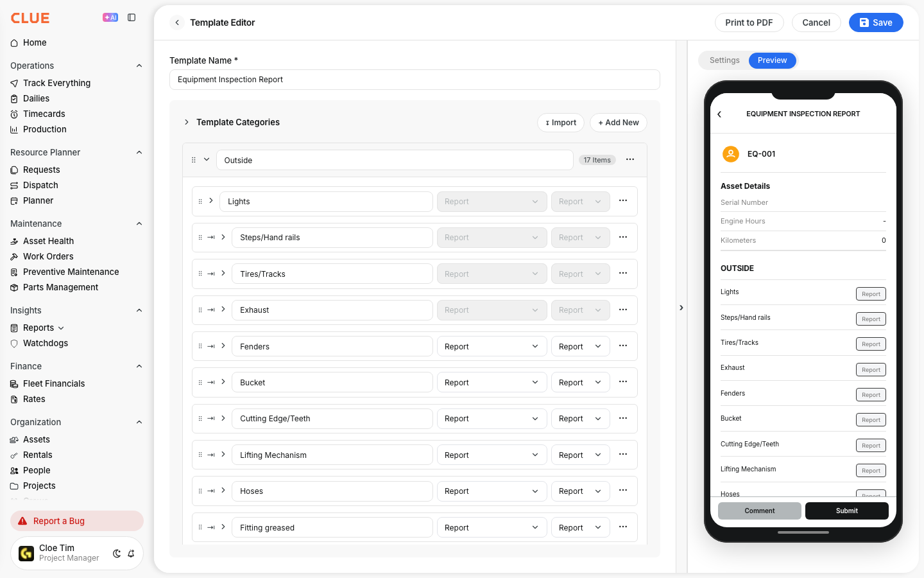Click the AI badge icon beside the CLUE logo
924x578 pixels.
110,17
